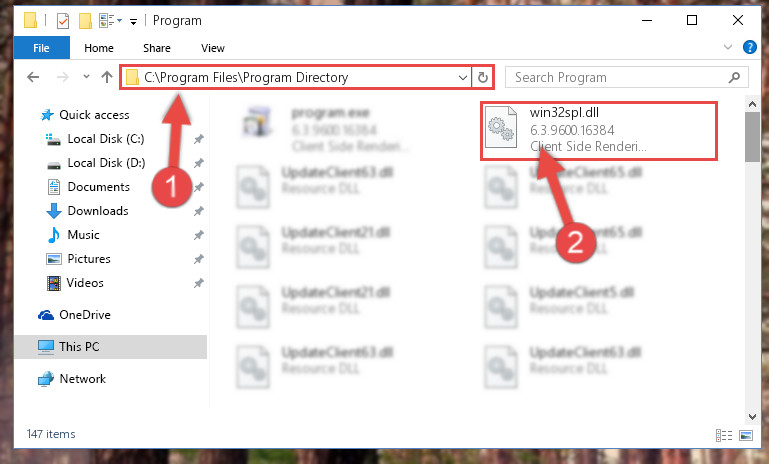
Task: Refresh the Program Directory folder view
Action: click(483, 77)
